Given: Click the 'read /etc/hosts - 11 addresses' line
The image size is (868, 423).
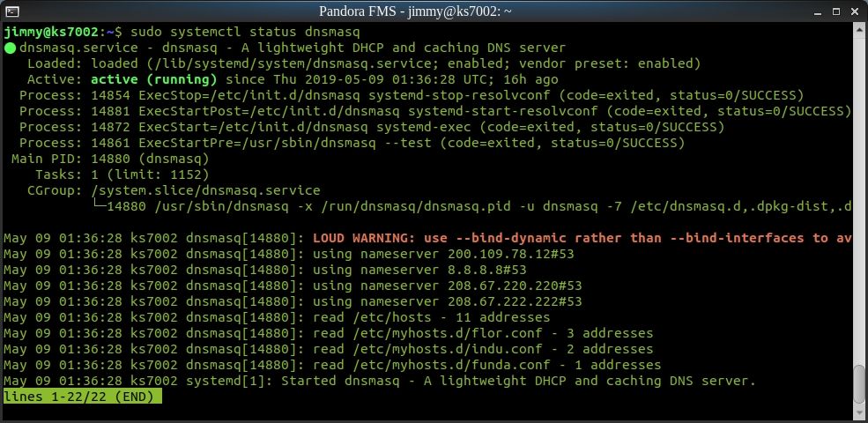Looking at the screenshot, I should coord(431,317).
